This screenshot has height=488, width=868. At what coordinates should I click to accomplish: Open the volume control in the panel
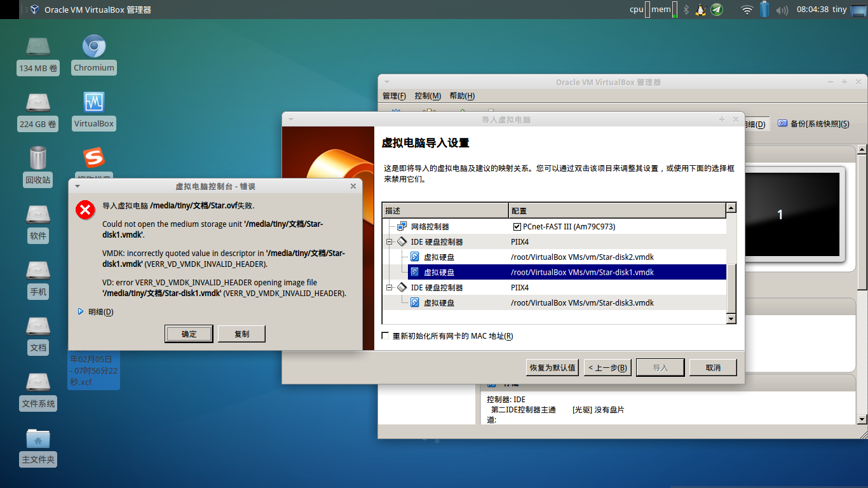coord(782,10)
